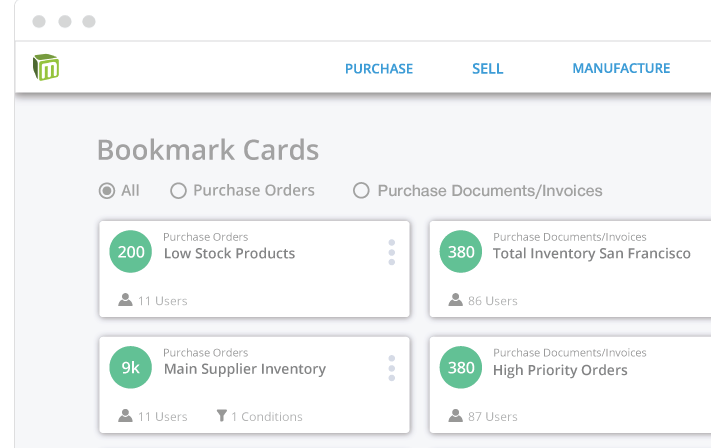
Task: Open the Low Stock Products options menu
Action: tap(392, 253)
